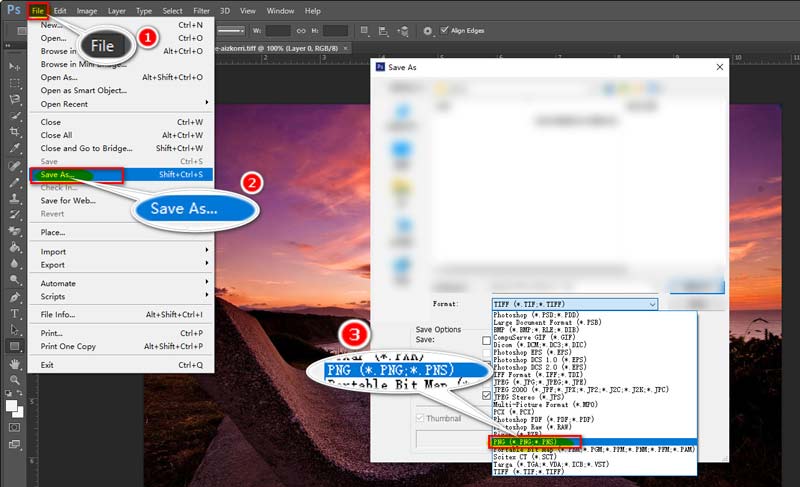Open the stroke style dropdown in options bar
Viewport: 800px width, 487px height.
pyautogui.click(x=232, y=31)
